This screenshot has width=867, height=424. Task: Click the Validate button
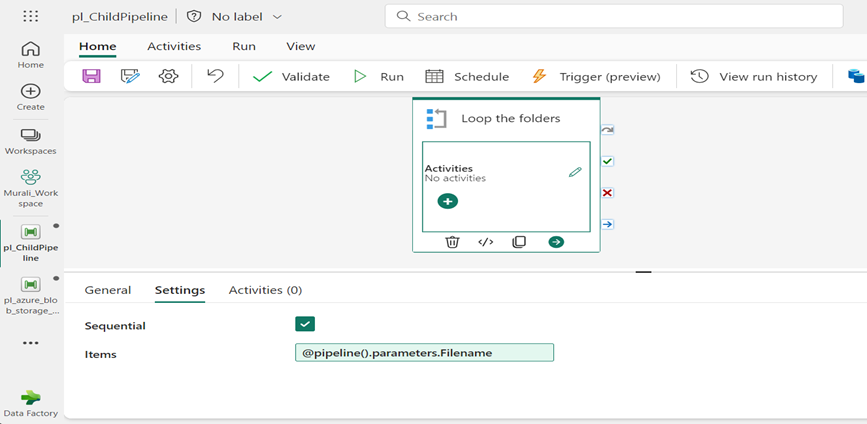click(291, 76)
